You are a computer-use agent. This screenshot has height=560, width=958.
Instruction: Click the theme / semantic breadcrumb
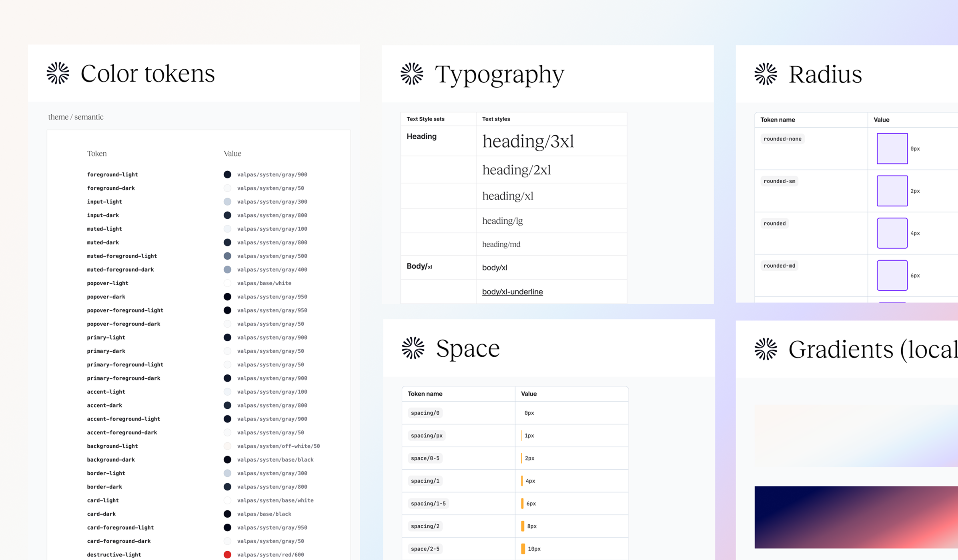(x=76, y=117)
